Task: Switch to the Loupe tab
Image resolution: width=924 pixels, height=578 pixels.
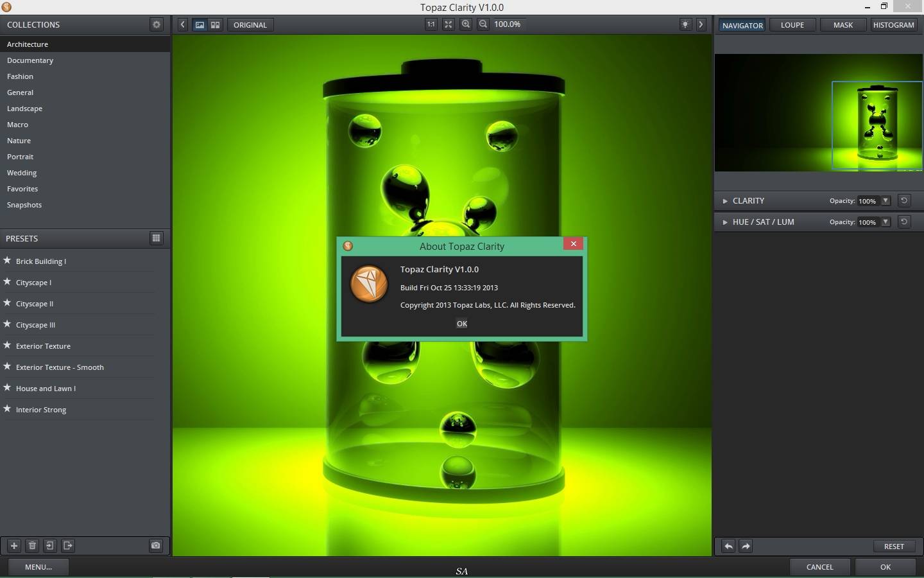Action: click(792, 25)
